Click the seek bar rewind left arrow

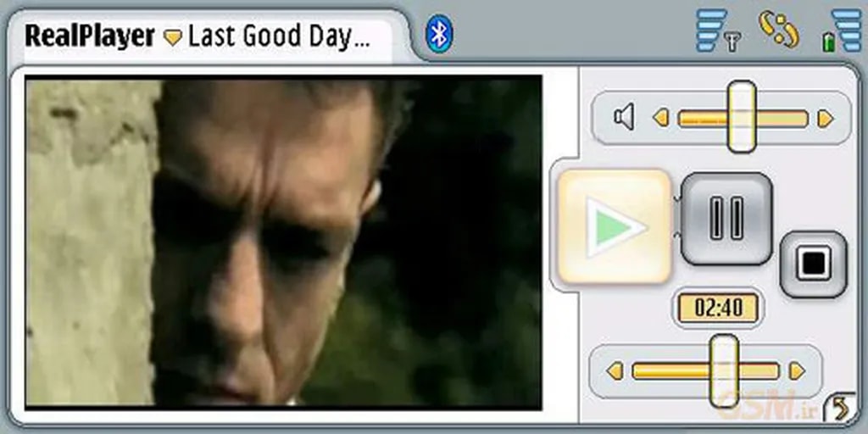(615, 371)
